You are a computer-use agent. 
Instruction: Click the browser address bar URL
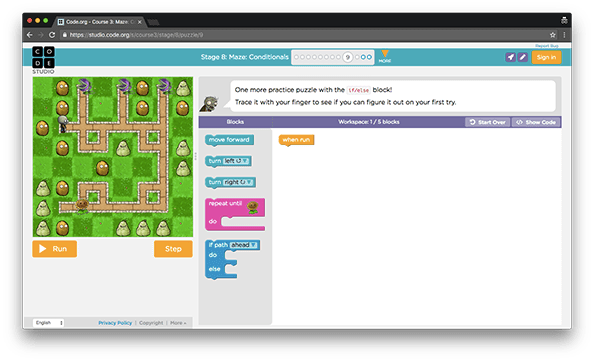[136, 35]
